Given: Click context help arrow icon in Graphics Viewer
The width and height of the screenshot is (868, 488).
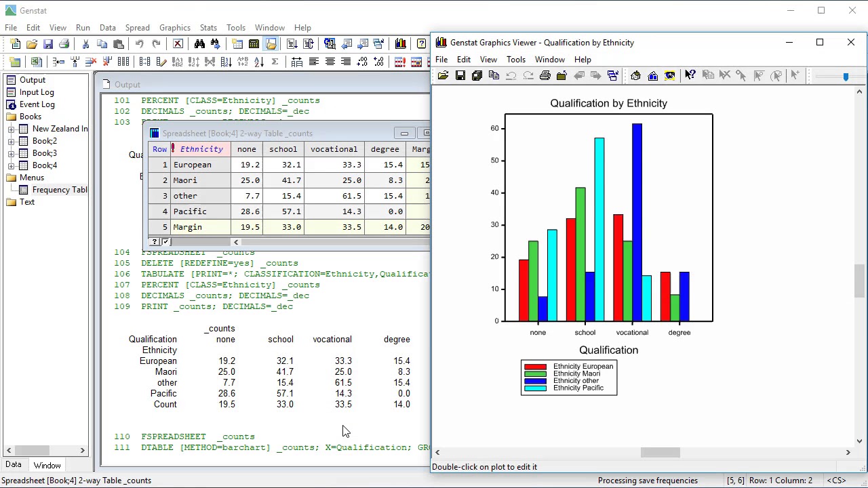Looking at the screenshot, I should coord(690,76).
